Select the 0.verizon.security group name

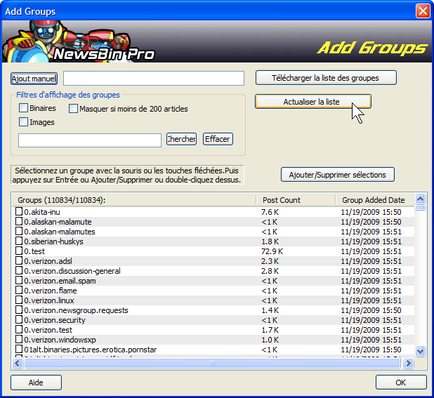54,320
